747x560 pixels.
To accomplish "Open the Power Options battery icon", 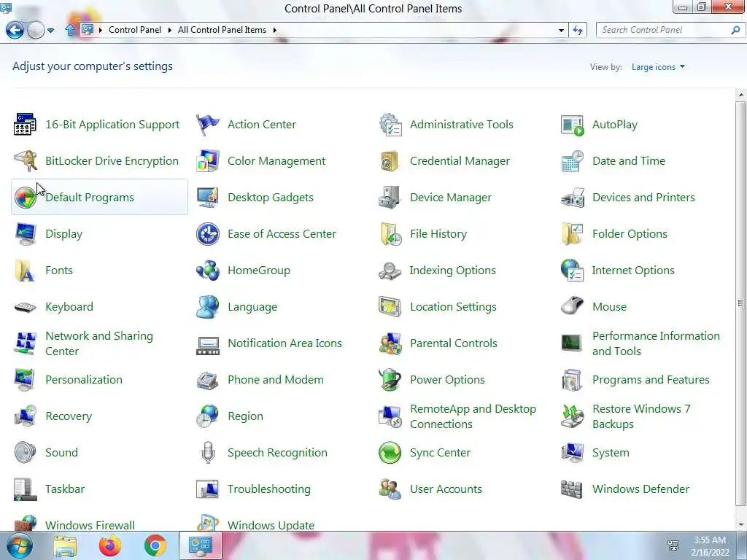I will [x=390, y=379].
